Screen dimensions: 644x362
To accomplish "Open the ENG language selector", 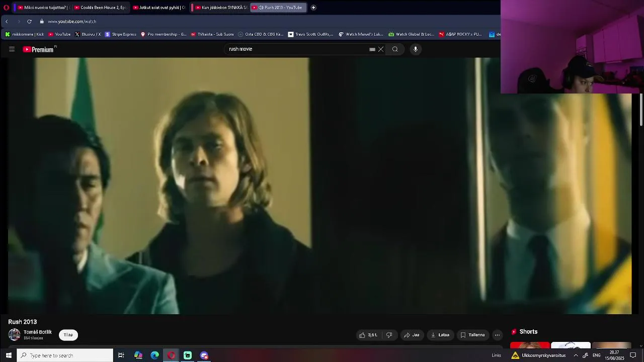I will point(597,355).
